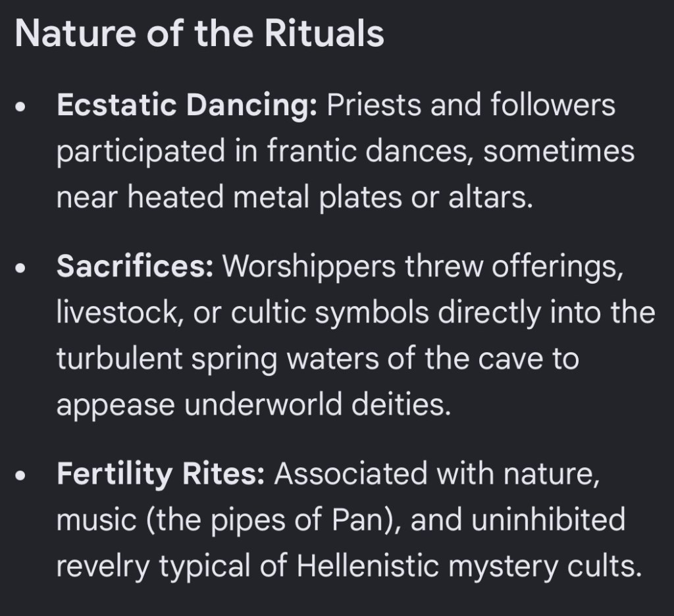Click the word 'livestock' in second item
The height and width of the screenshot is (616, 674).
point(117,312)
